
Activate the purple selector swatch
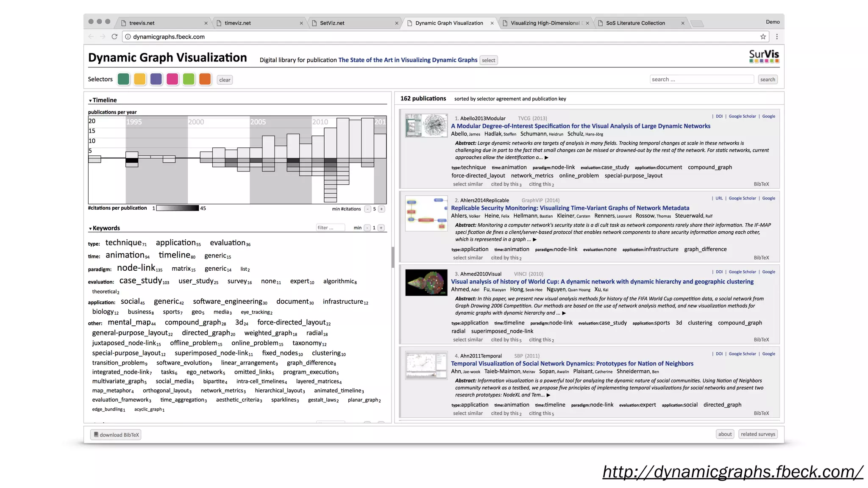(156, 79)
